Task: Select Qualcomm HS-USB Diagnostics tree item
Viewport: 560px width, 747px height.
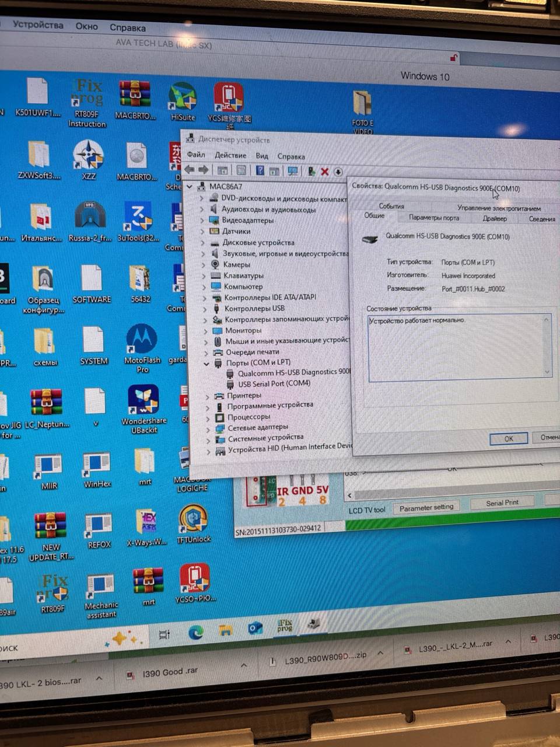Action: 294,372
